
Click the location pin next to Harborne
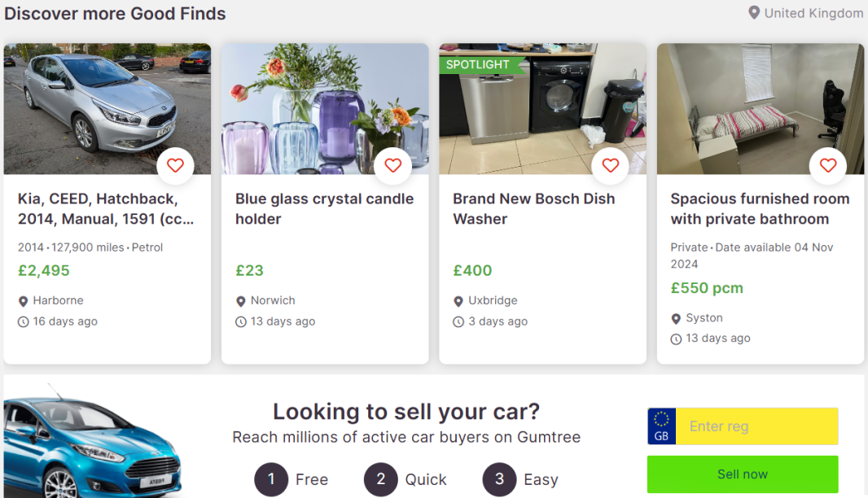click(22, 300)
